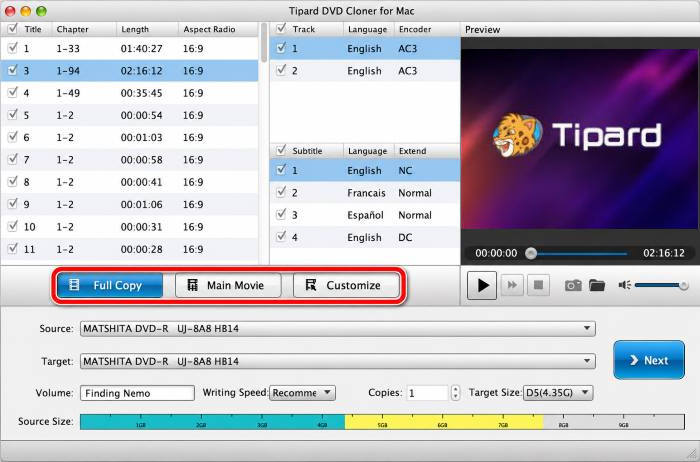The height and width of the screenshot is (462, 700).
Task: Uncheck audio track 2 checkbox
Action: [x=281, y=70]
